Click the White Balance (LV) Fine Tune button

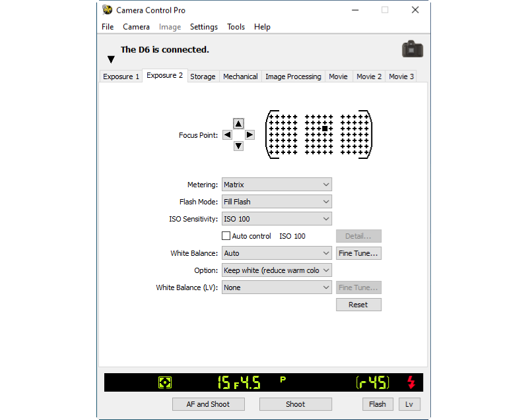358,287
